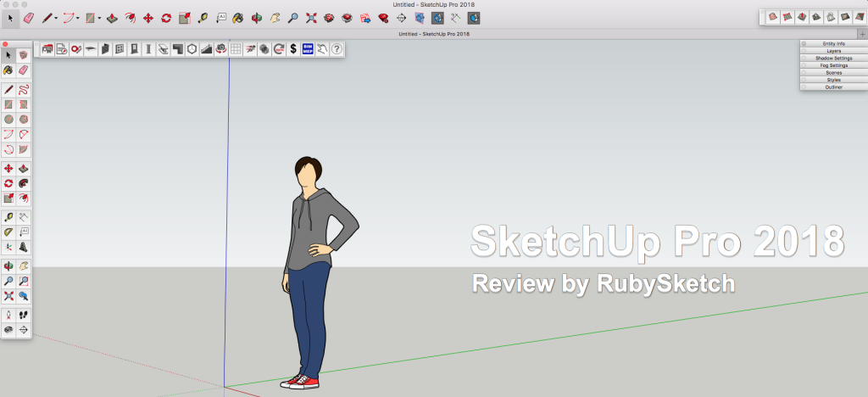
Task: Activate the Sandbox Smoove tool
Action: (x=802, y=17)
